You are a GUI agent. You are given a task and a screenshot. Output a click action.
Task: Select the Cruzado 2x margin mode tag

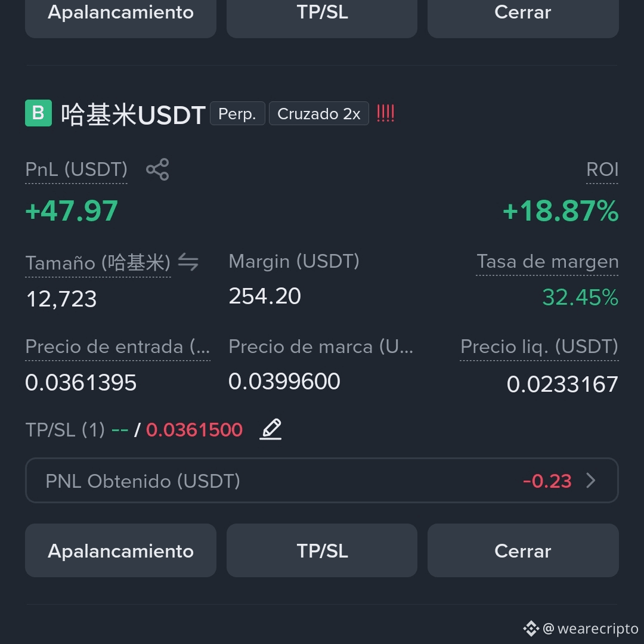coord(318,113)
